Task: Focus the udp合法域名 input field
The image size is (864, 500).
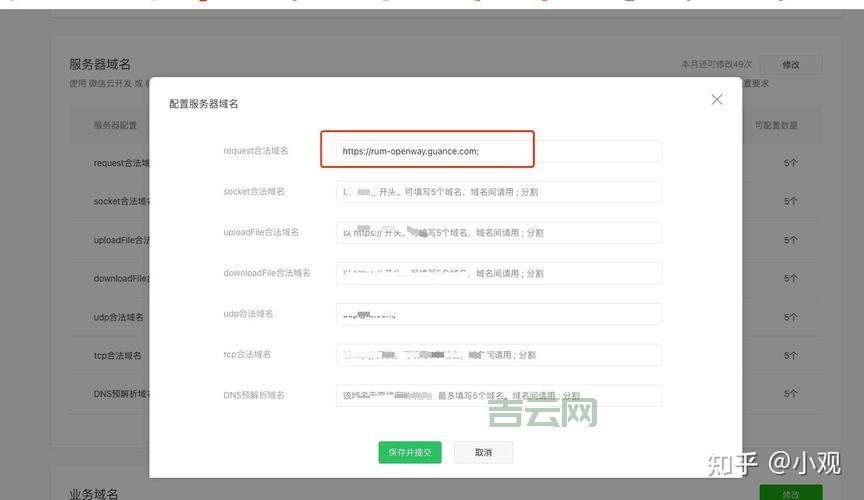Action: [x=499, y=314]
